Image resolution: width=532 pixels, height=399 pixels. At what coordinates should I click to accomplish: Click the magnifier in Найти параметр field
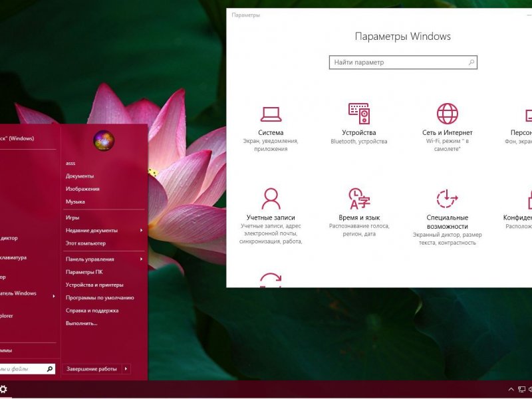pyautogui.click(x=471, y=63)
